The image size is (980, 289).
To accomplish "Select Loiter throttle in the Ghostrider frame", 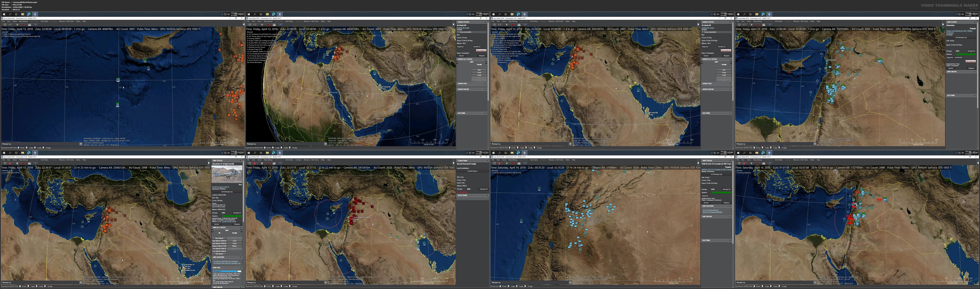I will tap(234, 241).
